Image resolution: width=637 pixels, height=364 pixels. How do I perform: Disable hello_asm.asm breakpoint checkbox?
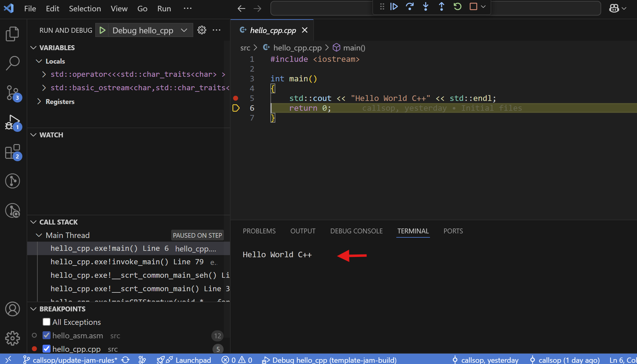pos(47,335)
